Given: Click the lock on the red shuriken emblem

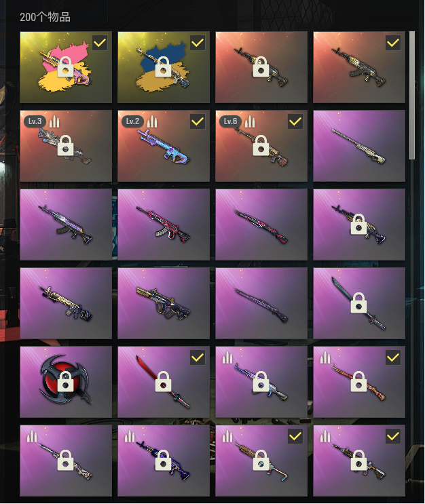Looking at the screenshot, I should click(65, 381).
